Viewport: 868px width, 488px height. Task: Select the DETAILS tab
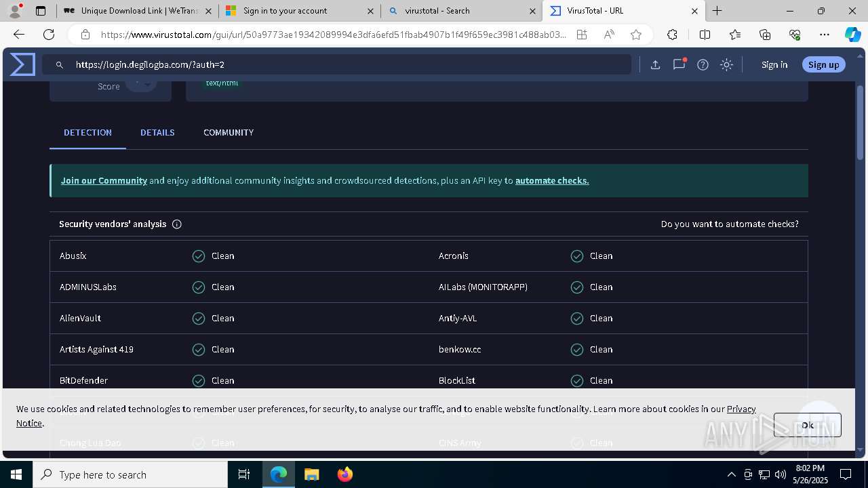click(x=157, y=133)
